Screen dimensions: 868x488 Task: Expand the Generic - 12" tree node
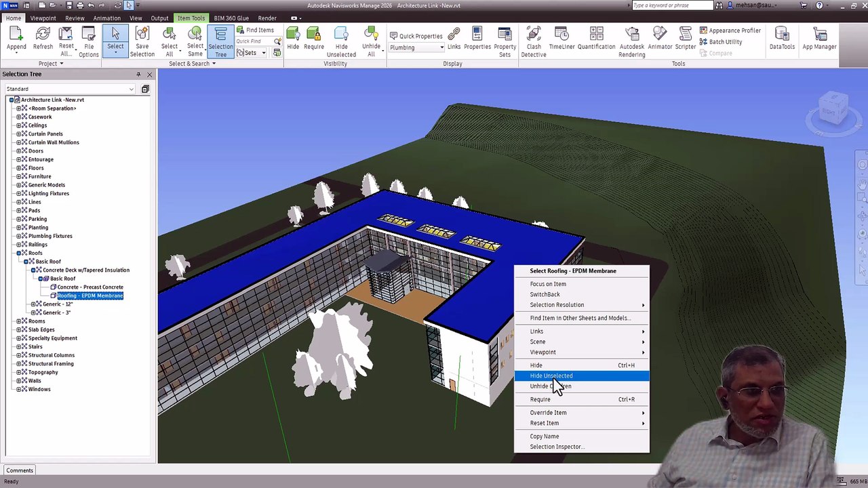coord(33,304)
